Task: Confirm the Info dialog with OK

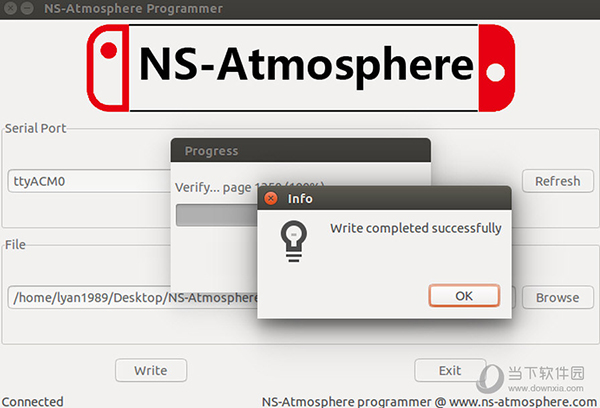Action: coord(464,295)
